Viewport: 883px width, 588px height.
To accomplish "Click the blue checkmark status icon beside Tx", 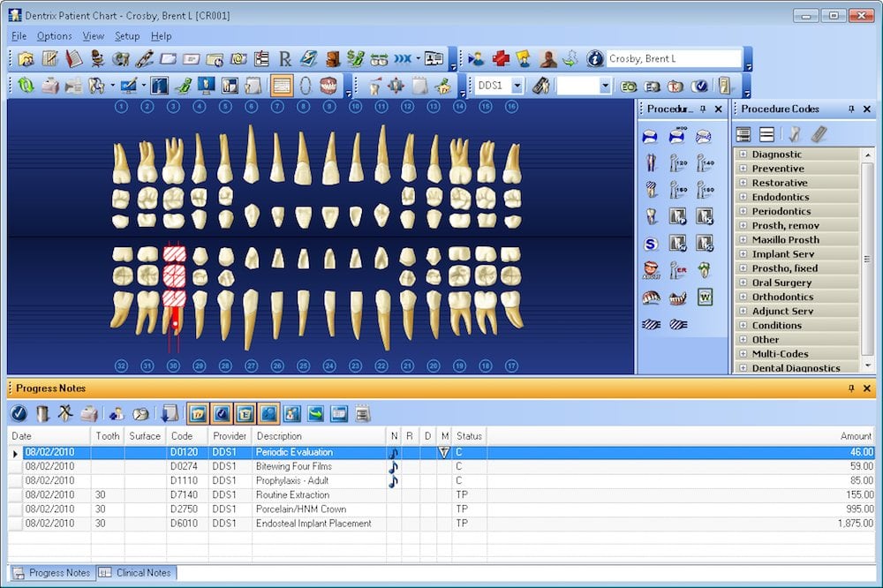I will (x=699, y=87).
